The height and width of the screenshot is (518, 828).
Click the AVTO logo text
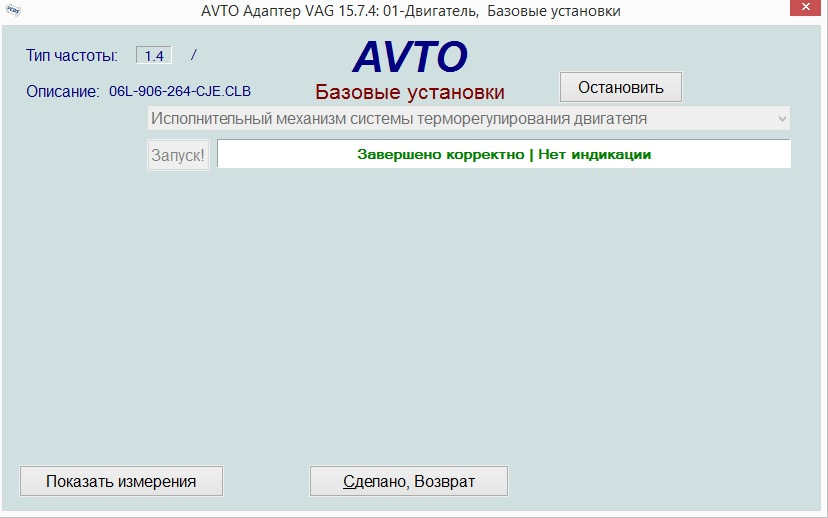410,56
